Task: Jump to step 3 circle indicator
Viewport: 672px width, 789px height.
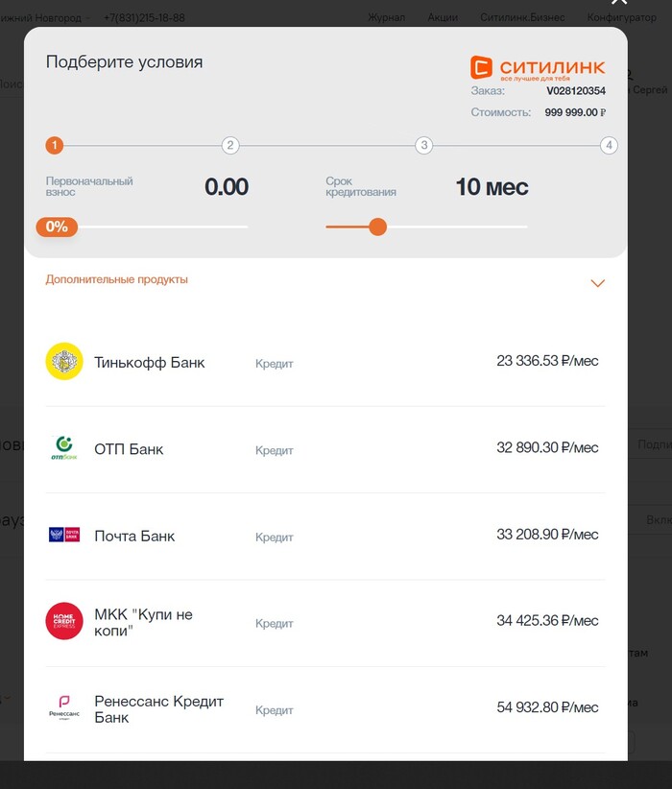Action: coord(423,146)
